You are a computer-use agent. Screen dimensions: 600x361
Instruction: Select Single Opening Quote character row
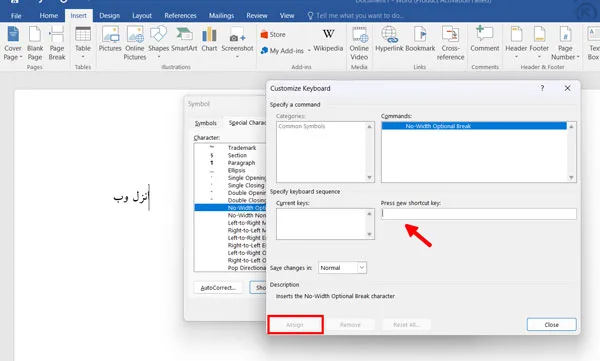[230, 178]
